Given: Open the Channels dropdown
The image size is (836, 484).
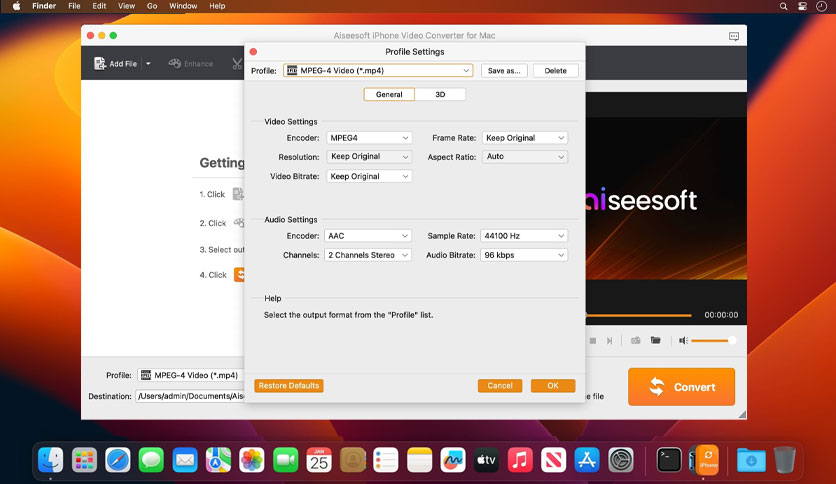Looking at the screenshot, I should click(368, 255).
